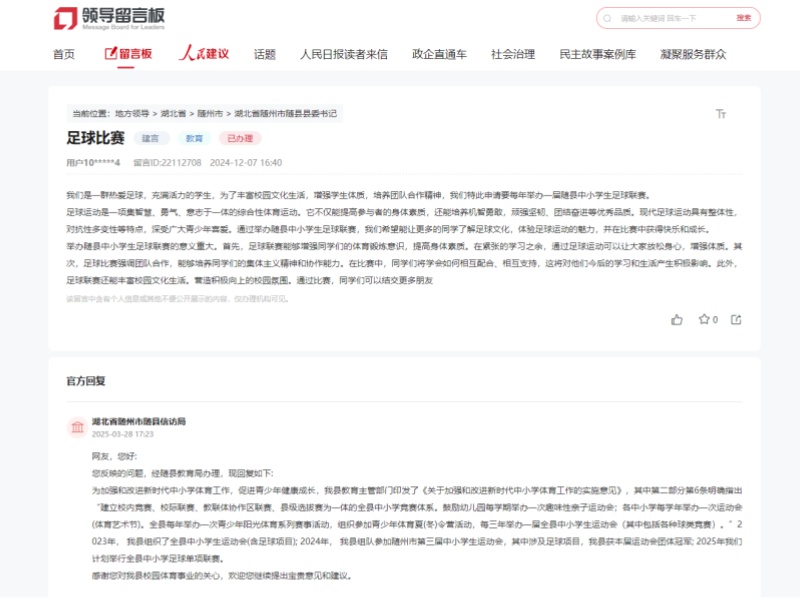Screen dimensions: 800x598
Task: Click the thumbs-up icon to like the post
Action: coord(677,319)
